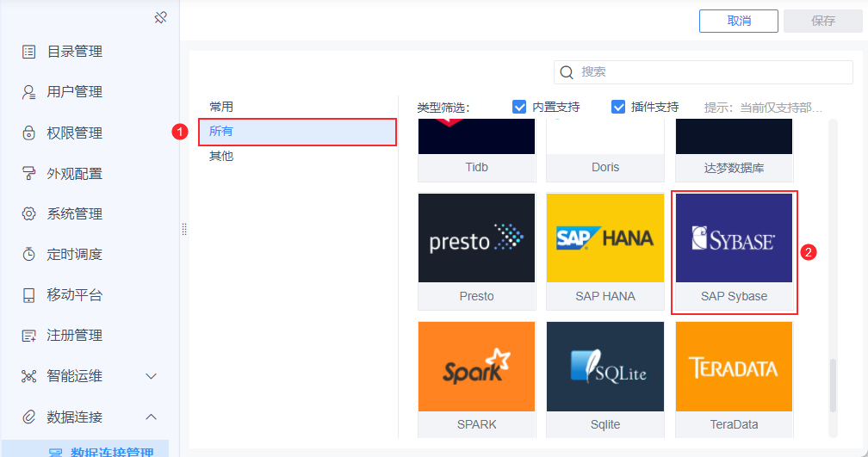Switch to the 常用 category
The height and width of the screenshot is (457, 868).
coord(221,107)
